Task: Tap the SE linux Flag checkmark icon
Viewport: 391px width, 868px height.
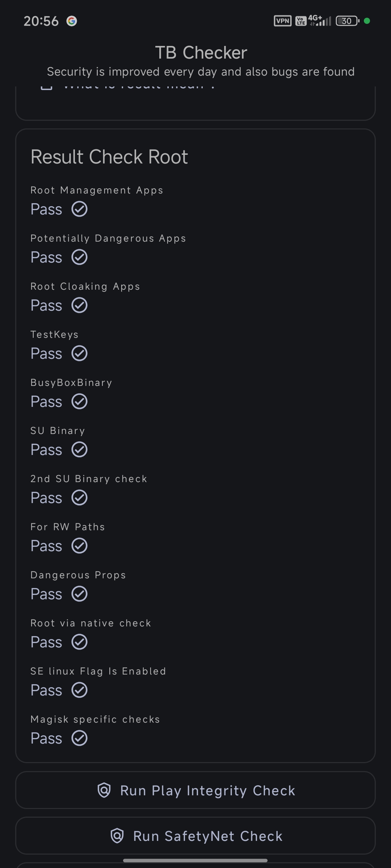Action: (79, 690)
